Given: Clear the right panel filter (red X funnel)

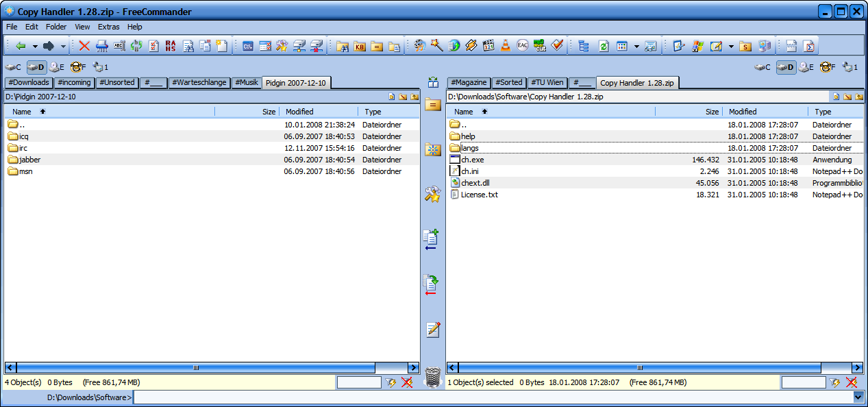Looking at the screenshot, I should click(x=852, y=382).
